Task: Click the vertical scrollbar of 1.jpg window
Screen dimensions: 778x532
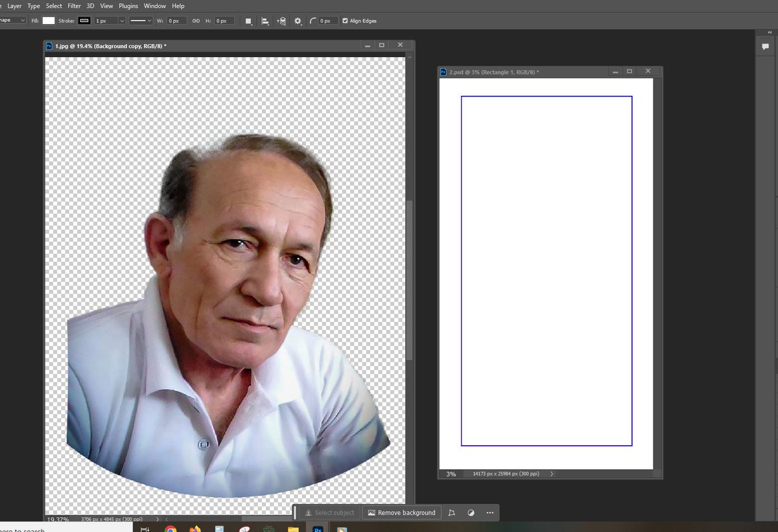Action: pyautogui.click(x=410, y=279)
